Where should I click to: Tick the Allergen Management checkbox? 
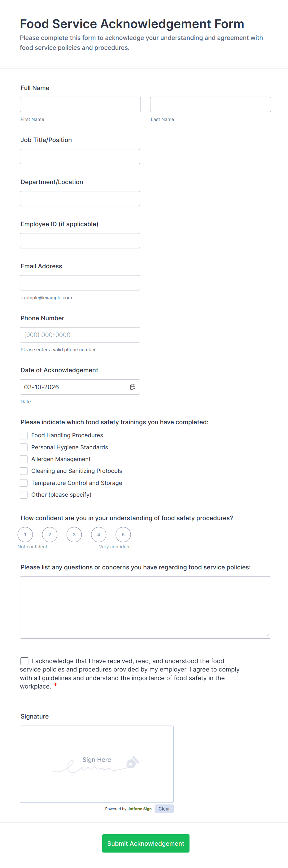[24, 459]
